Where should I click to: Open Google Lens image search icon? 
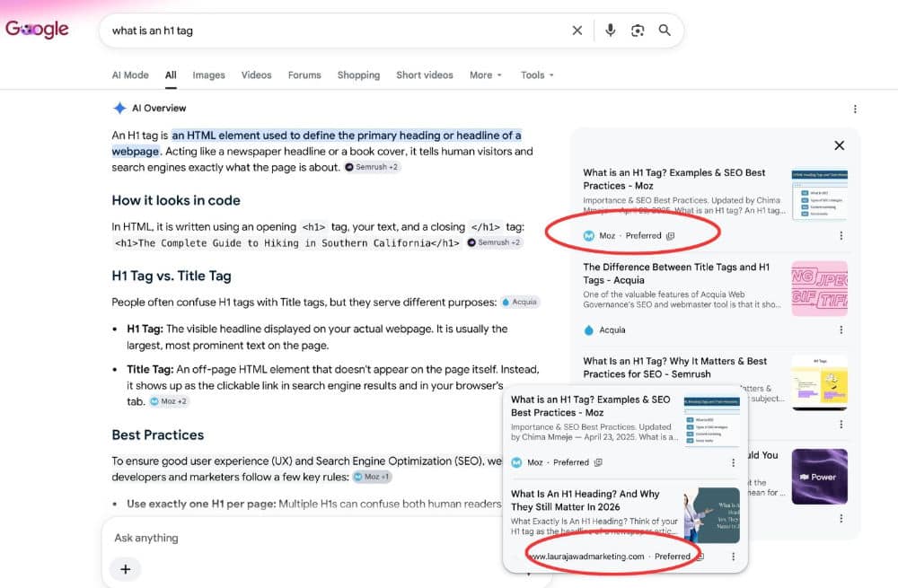(638, 31)
